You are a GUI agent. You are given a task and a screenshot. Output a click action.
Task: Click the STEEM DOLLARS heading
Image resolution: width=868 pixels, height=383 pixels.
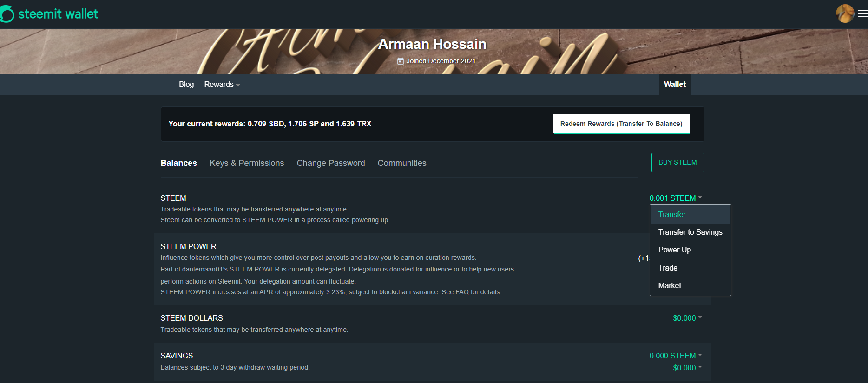pyautogui.click(x=191, y=318)
